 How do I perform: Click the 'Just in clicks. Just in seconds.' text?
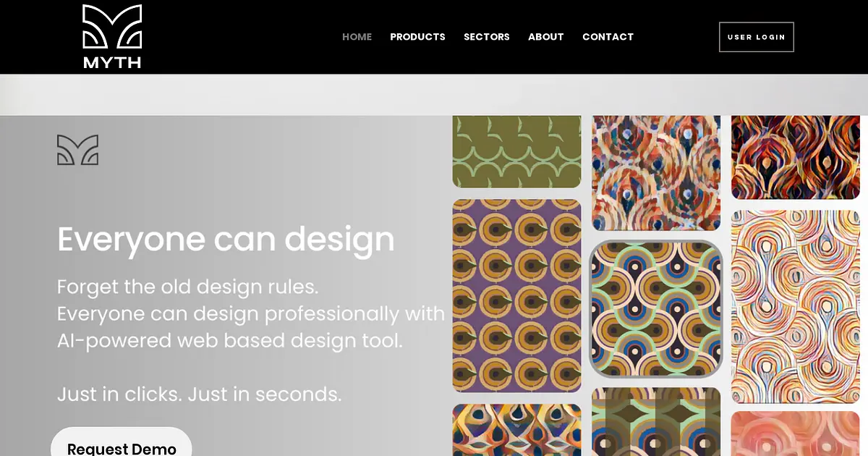click(200, 394)
